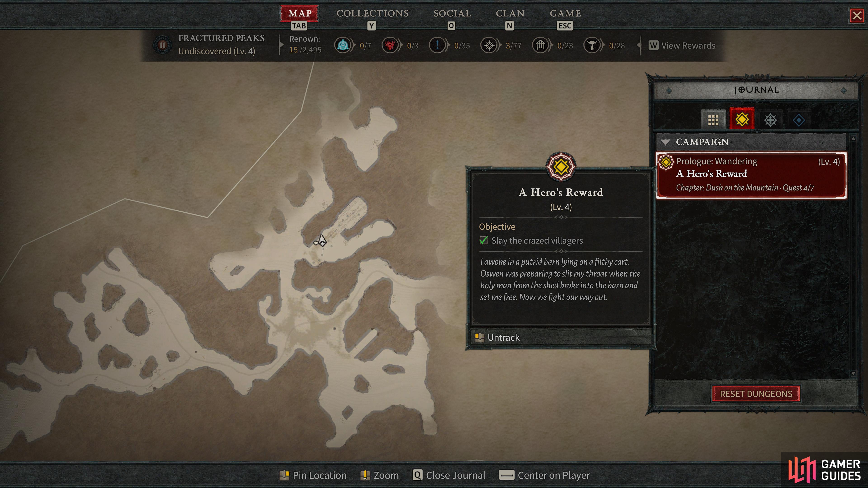The width and height of the screenshot is (868, 488).
Task: Switch to the Social tab
Action: [452, 14]
